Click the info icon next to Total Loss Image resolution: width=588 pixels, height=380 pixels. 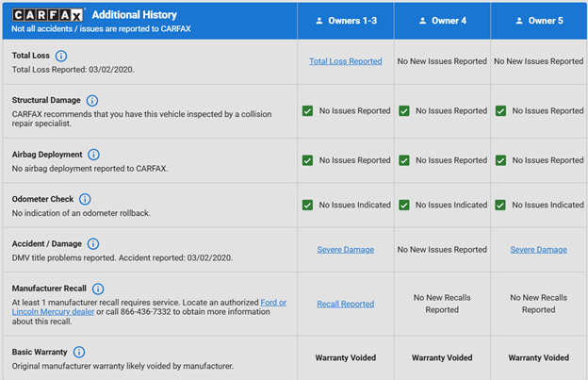point(61,56)
